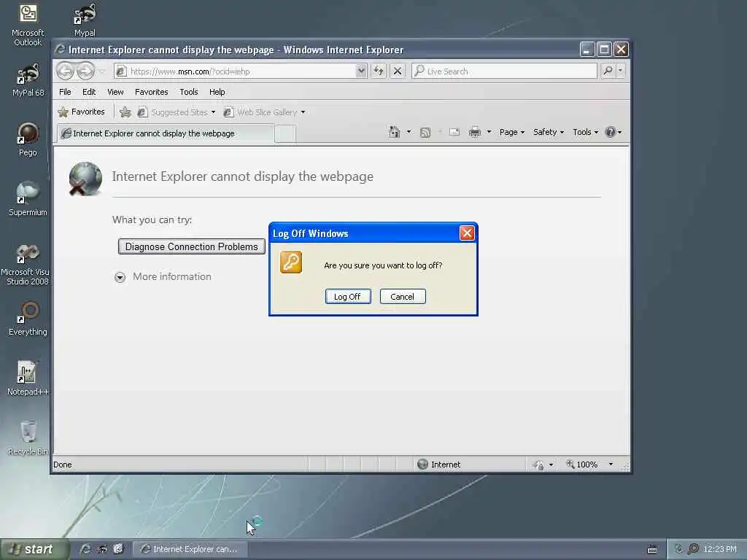Launch Internet Explorer from Quick Launch

(86, 549)
